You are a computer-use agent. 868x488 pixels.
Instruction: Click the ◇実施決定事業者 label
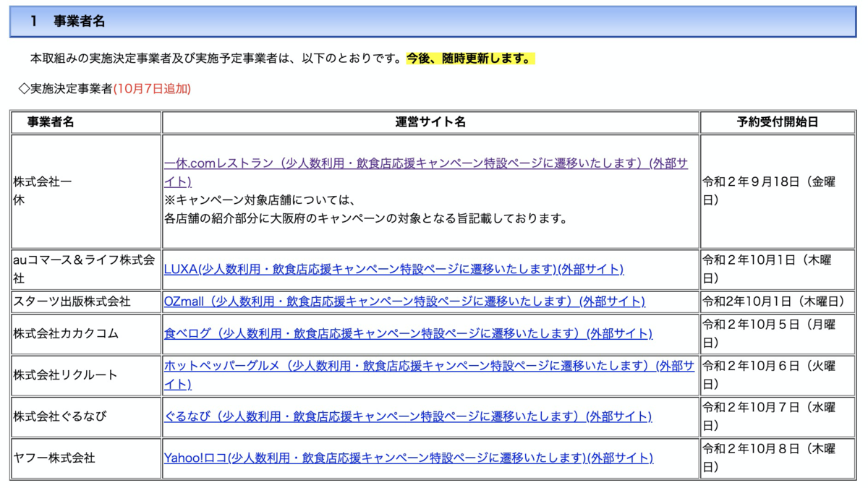65,89
